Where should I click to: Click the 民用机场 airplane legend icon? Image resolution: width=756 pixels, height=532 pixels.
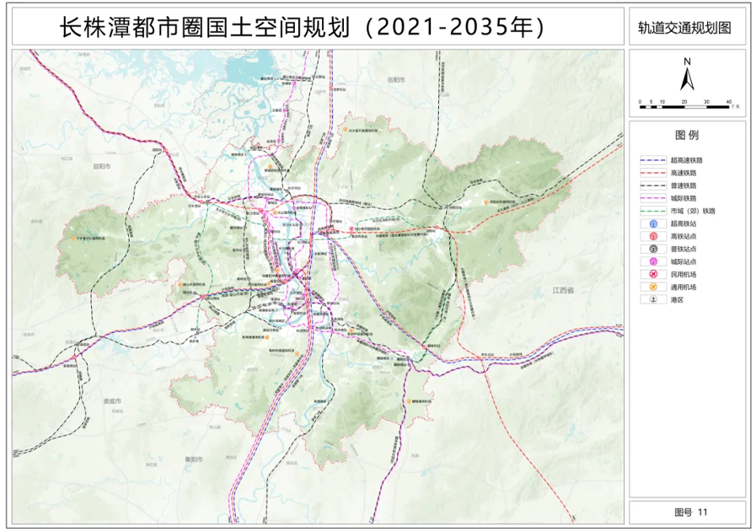pos(653,275)
